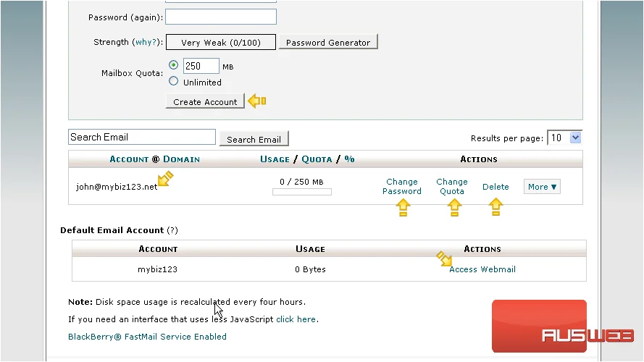Sort by Quota column header
The image size is (644, 362).
point(317,159)
